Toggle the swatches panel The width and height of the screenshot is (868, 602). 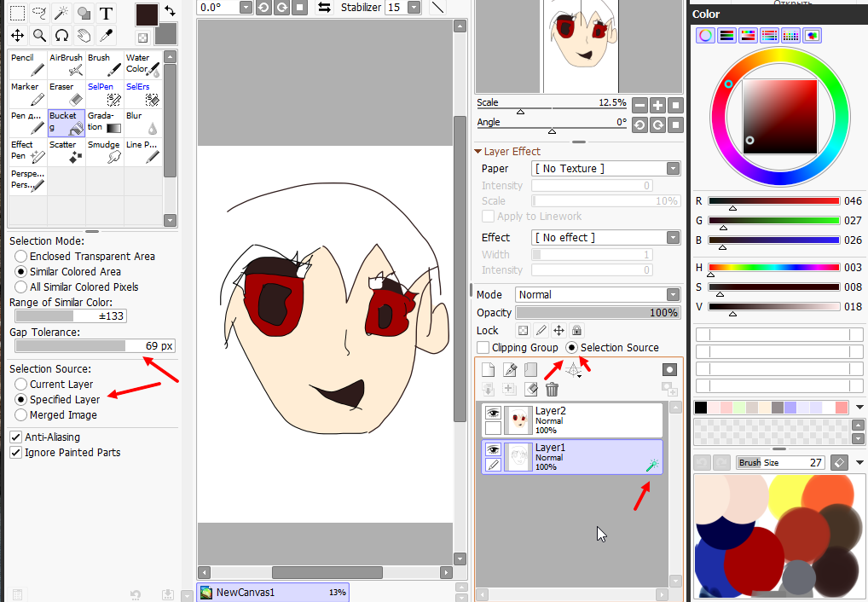[x=790, y=36]
